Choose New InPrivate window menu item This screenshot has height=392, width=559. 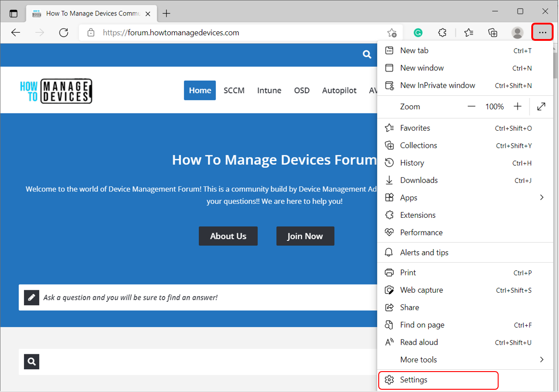coord(437,85)
